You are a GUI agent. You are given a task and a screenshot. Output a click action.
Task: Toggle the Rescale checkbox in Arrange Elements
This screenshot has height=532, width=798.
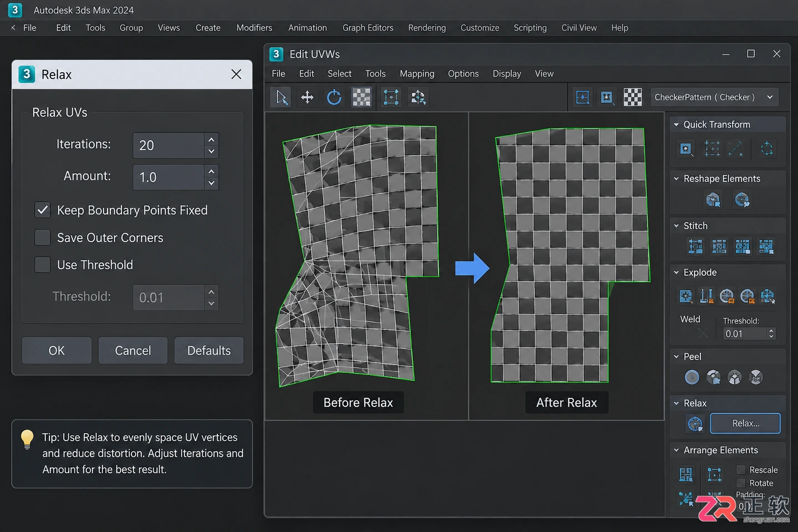pos(741,469)
